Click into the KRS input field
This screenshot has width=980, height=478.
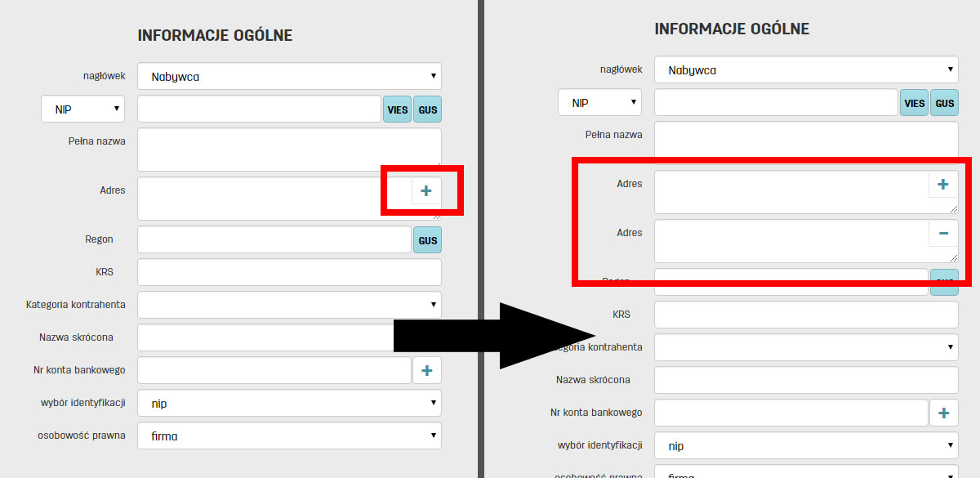289,271
